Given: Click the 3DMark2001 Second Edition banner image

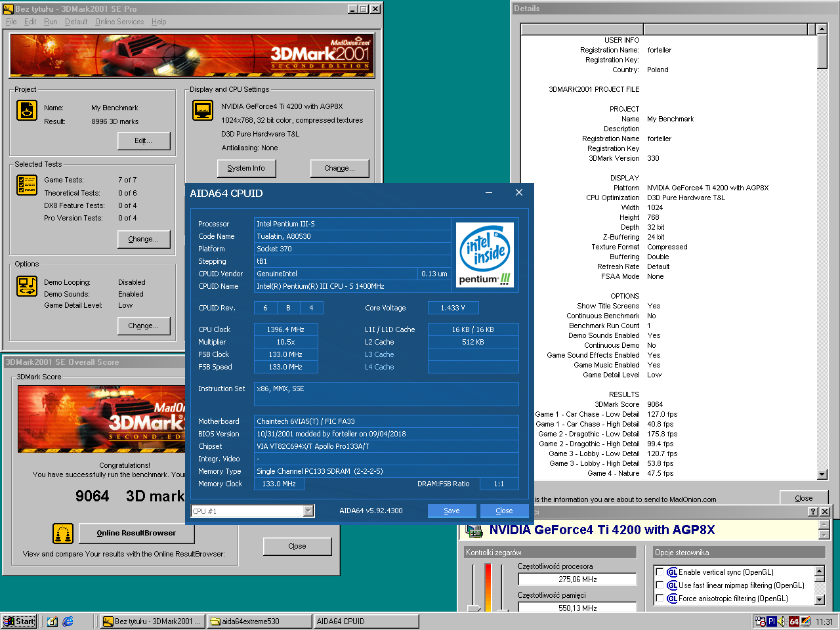Looking at the screenshot, I should coord(191,56).
